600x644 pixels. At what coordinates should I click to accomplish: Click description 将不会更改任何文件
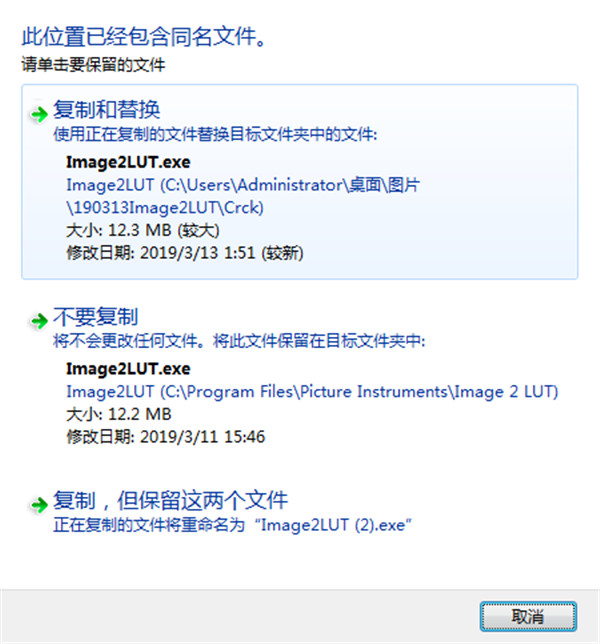(239, 341)
